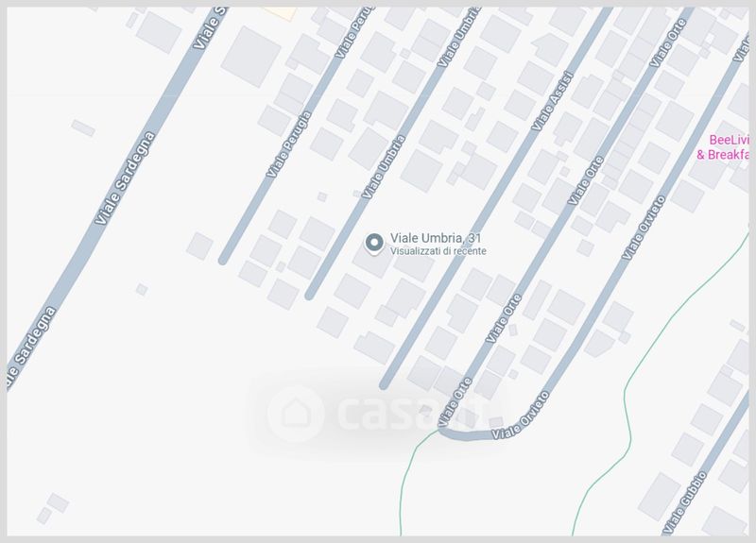Click the Casa.it house logo watermark
Image resolution: width=756 pixels, height=543 pixels.
pyautogui.click(x=296, y=414)
